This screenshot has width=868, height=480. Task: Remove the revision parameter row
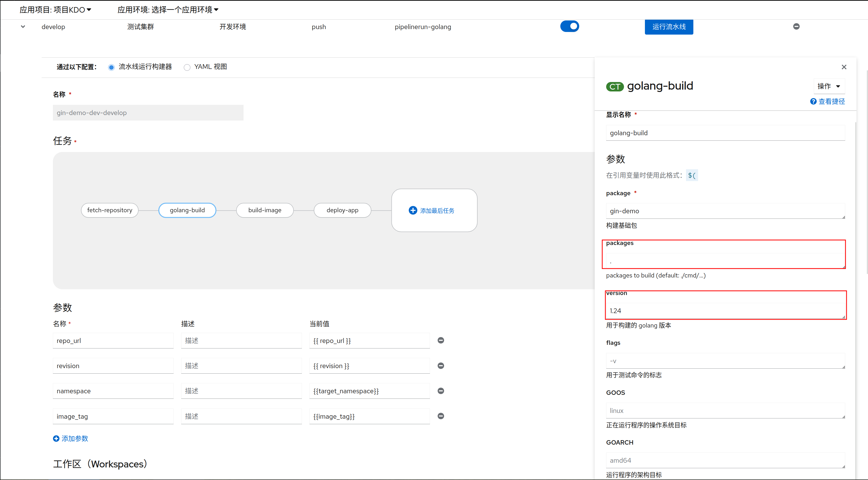coord(440,366)
